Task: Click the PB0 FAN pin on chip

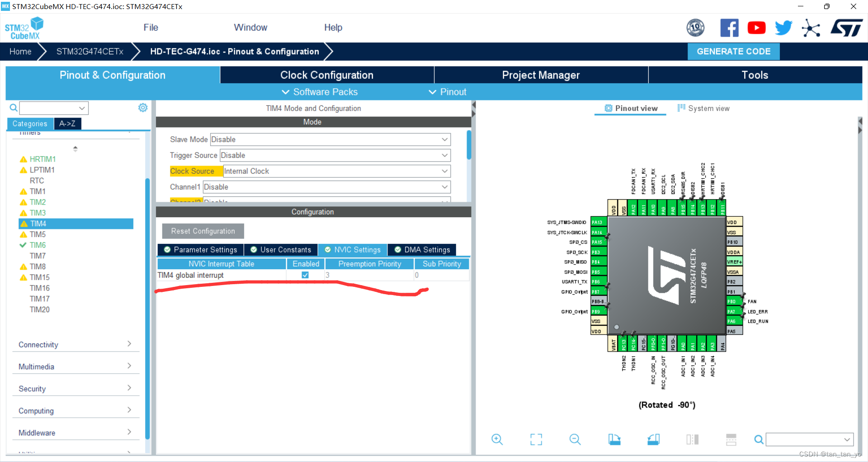Action: [735, 301]
